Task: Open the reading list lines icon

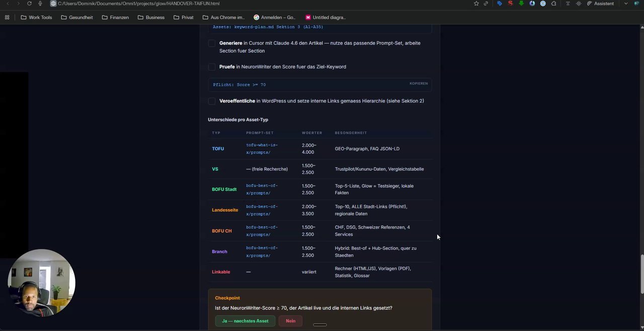Action: 568,4
